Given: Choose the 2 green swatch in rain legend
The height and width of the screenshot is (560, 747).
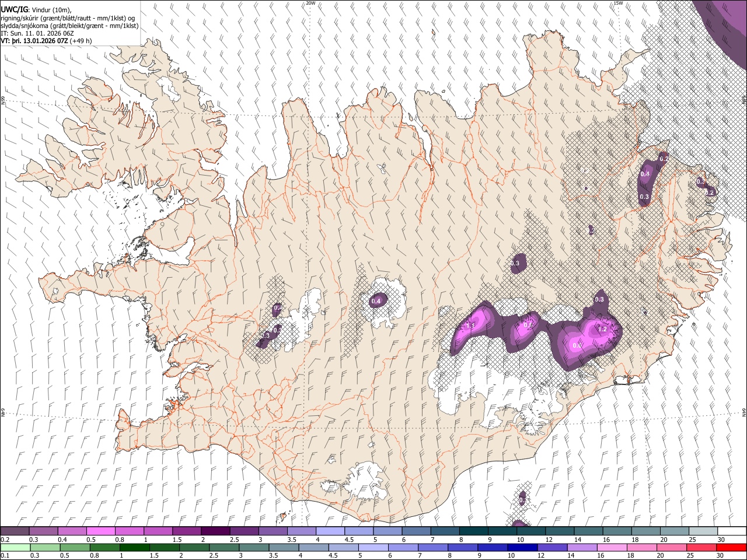Looking at the screenshot, I should (194, 547).
